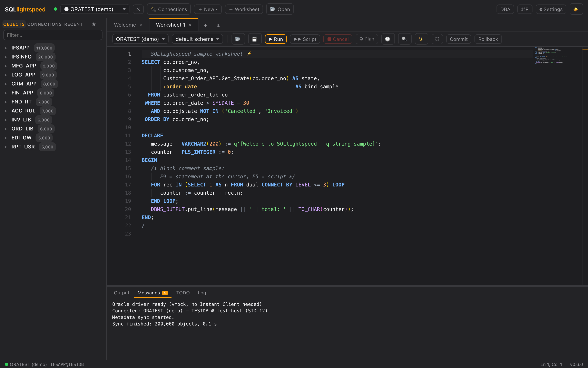The width and height of the screenshot is (588, 368).
Task: Expand the RPT_USR schema node
Action: (x=6, y=147)
